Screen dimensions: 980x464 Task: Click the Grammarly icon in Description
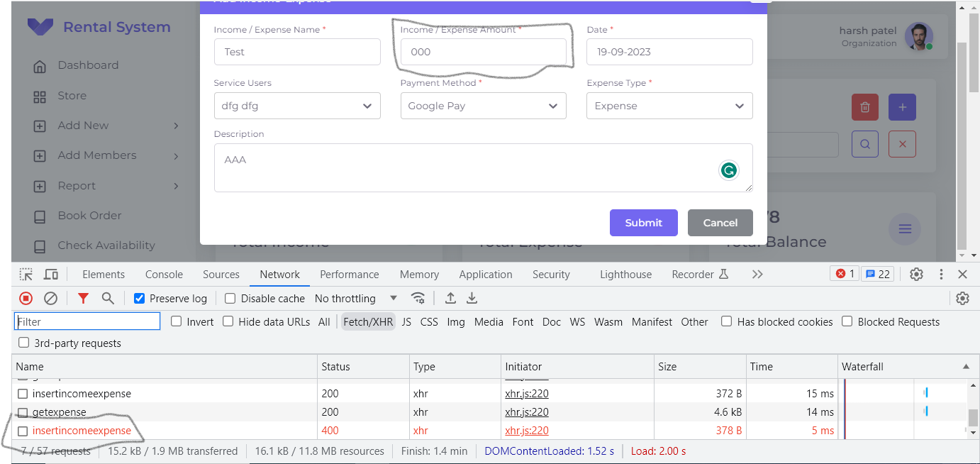pos(728,170)
